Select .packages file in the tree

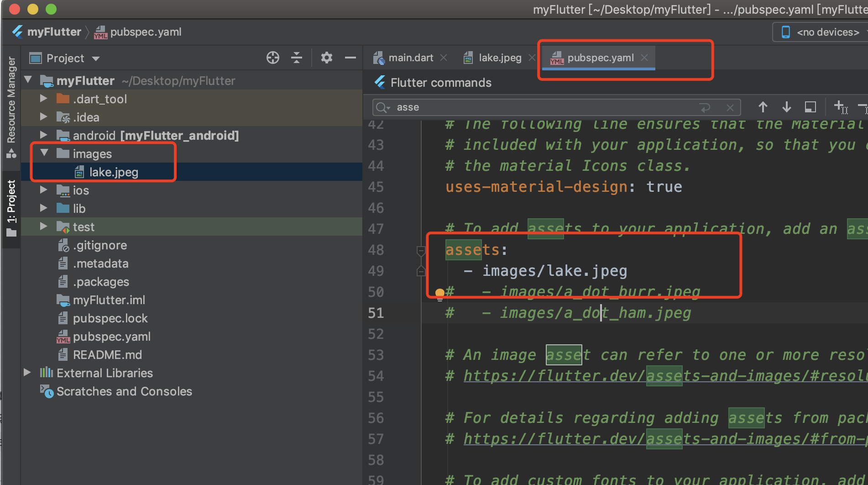101,282
